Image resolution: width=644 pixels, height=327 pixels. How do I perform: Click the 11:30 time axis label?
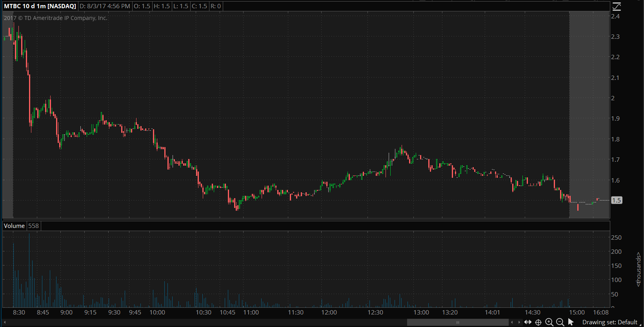click(296, 312)
